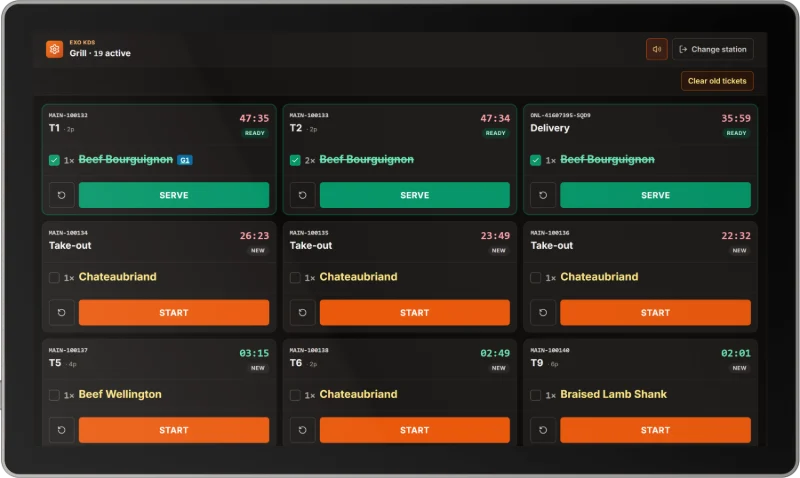Click the undo icon on T6 ticket

(303, 430)
